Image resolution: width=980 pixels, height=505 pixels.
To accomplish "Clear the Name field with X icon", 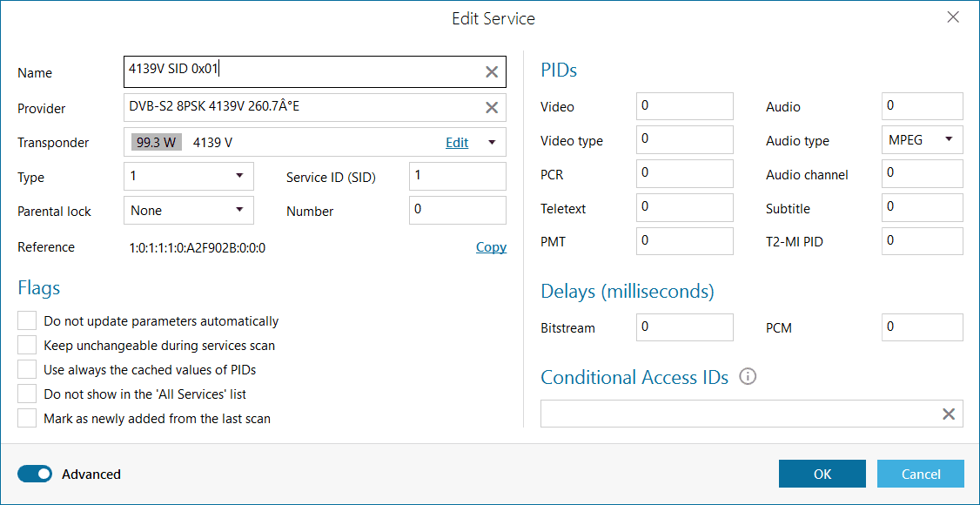I will coord(492,72).
